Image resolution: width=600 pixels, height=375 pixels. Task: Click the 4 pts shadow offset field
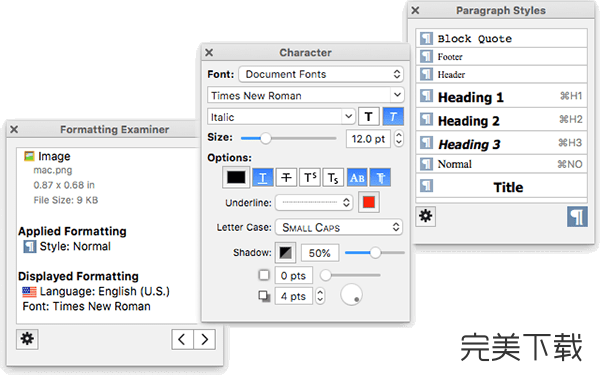tap(293, 296)
